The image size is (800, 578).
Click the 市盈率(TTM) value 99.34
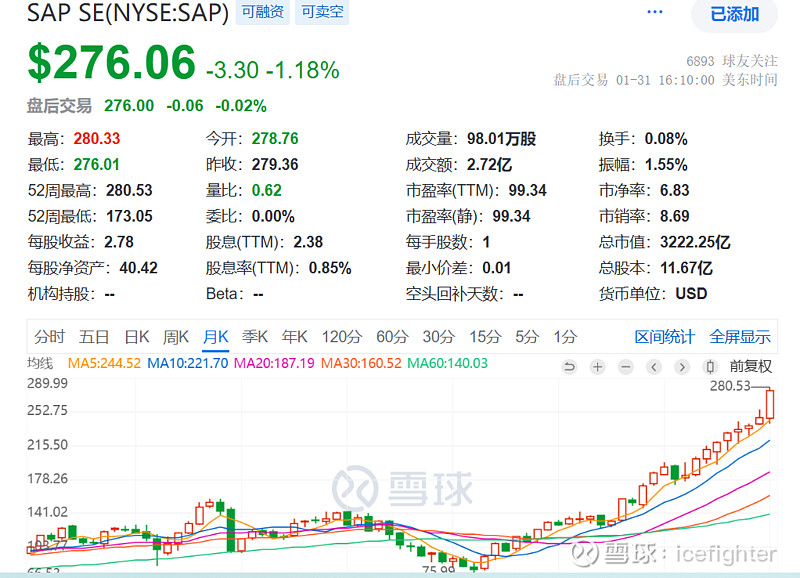pos(528,190)
